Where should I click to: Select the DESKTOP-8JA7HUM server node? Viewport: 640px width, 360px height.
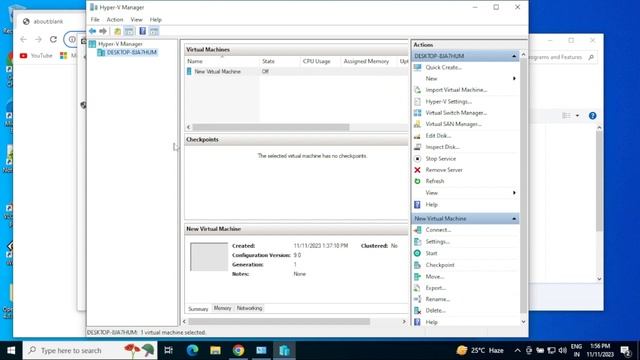(131, 52)
